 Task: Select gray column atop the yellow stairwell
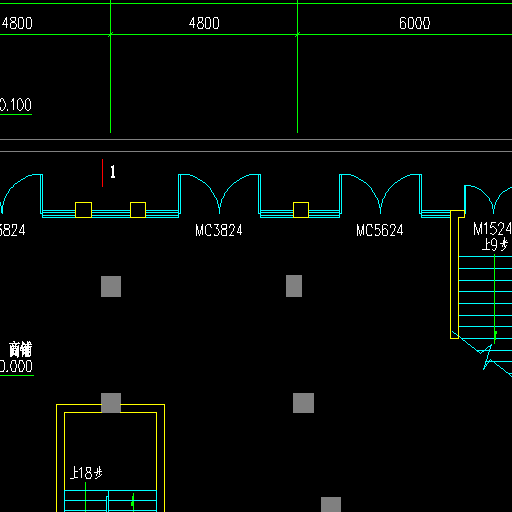111,403
